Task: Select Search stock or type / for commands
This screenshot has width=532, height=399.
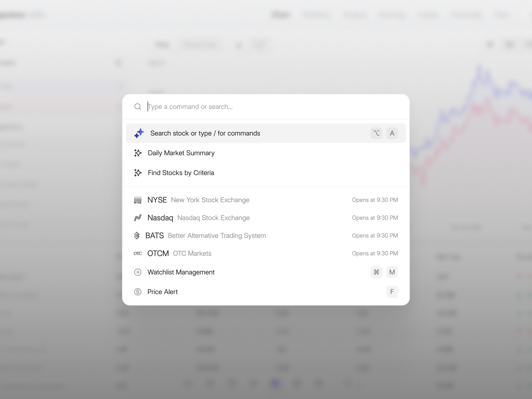Action: pyautogui.click(x=266, y=133)
